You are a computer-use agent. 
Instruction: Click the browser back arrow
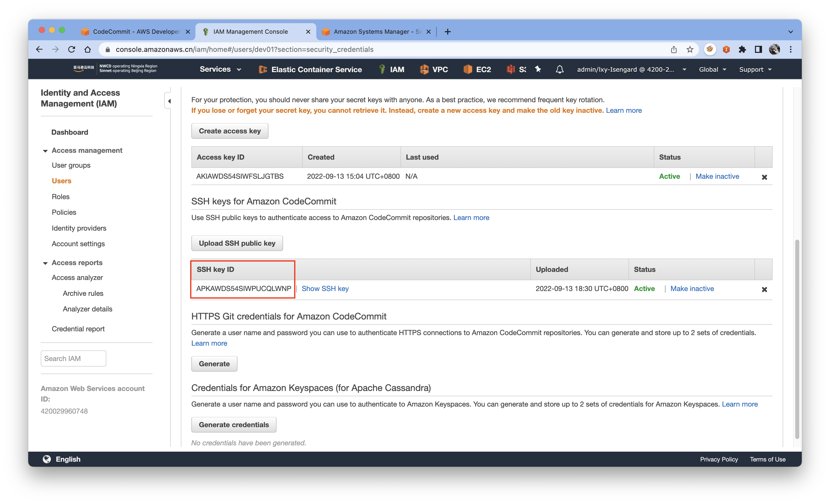(40, 50)
